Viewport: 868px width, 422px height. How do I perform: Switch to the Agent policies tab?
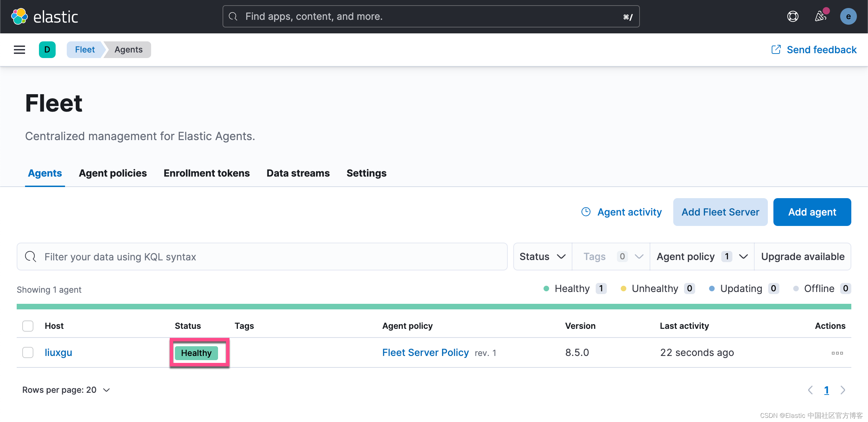click(113, 173)
